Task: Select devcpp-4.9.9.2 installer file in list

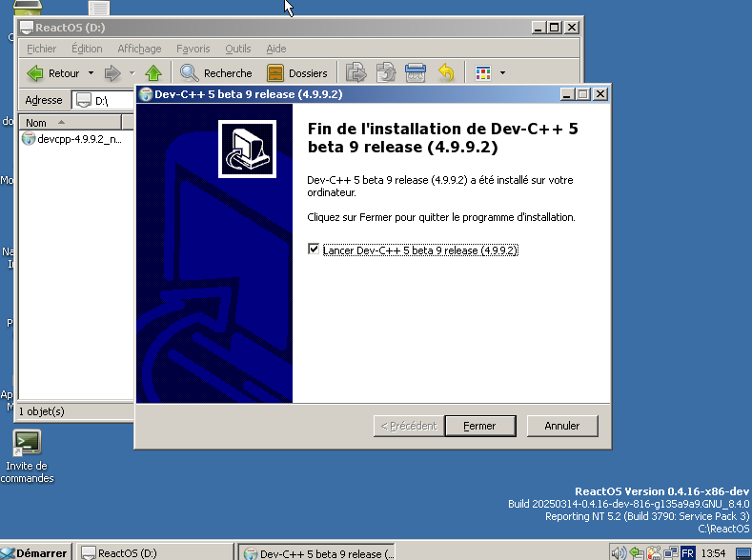Action: pos(71,139)
